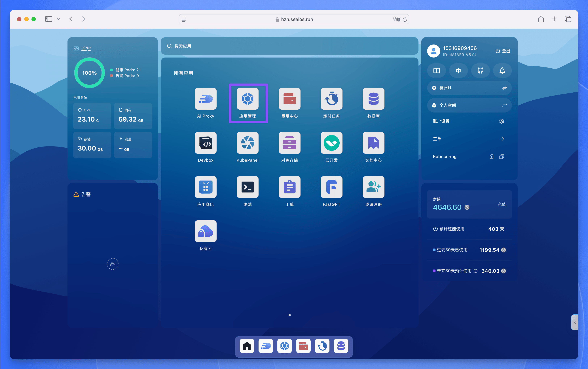The height and width of the screenshot is (369, 588).
Task: Launch the 私有云 private cloud app
Action: (x=205, y=231)
